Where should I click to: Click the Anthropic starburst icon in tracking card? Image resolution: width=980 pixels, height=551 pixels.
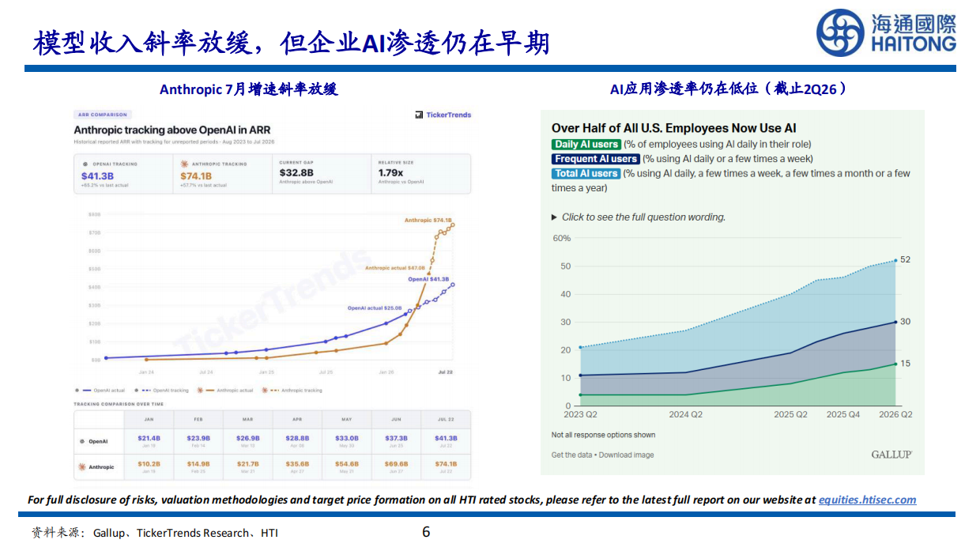183,164
